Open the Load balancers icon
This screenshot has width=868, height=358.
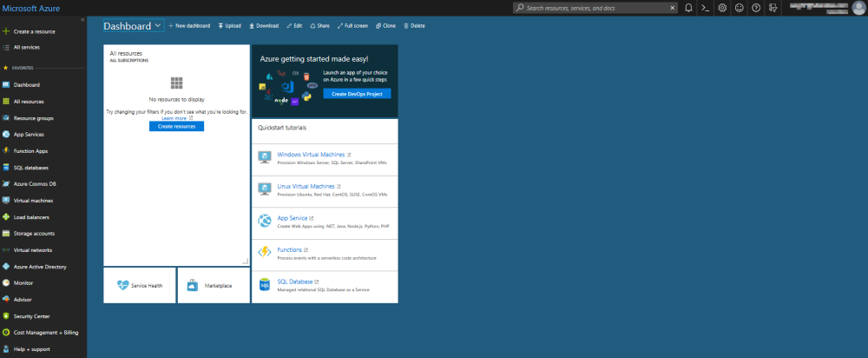[x=6, y=217]
